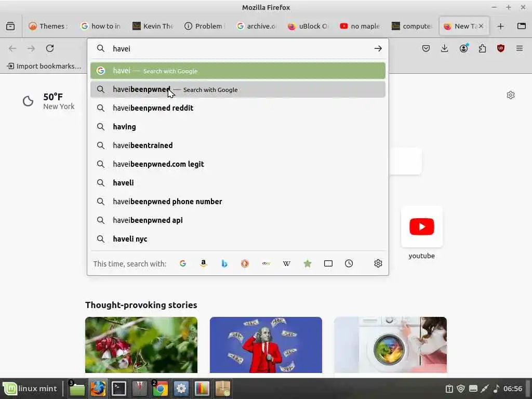Switch to the Themes tab

pyautogui.click(x=48, y=26)
